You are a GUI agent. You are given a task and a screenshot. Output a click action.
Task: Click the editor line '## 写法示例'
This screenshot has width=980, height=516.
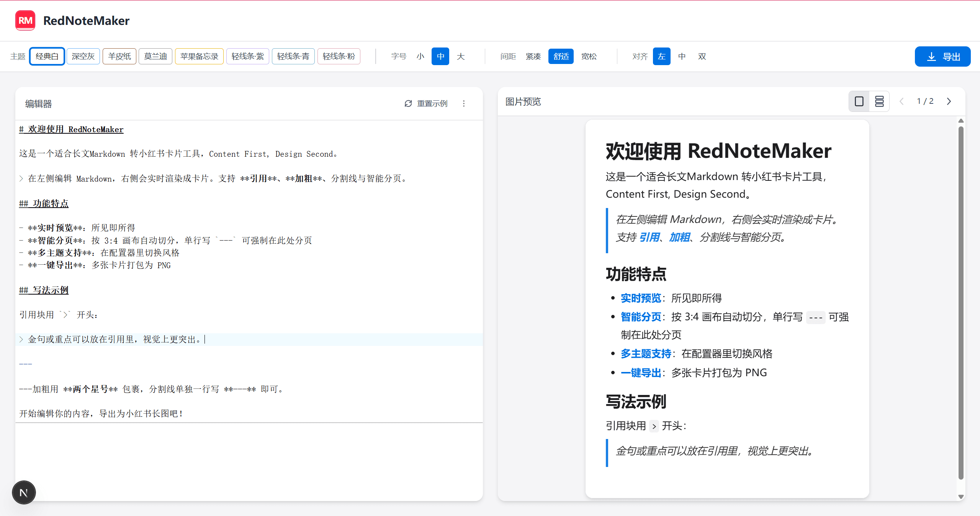point(44,290)
